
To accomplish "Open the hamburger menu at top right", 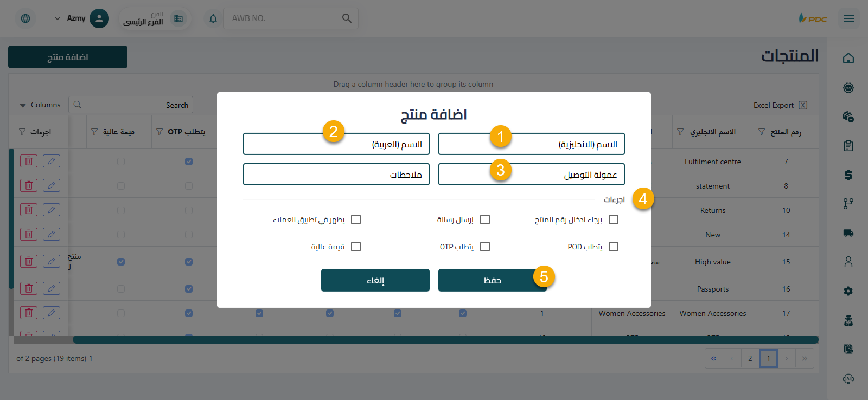I will pos(848,18).
